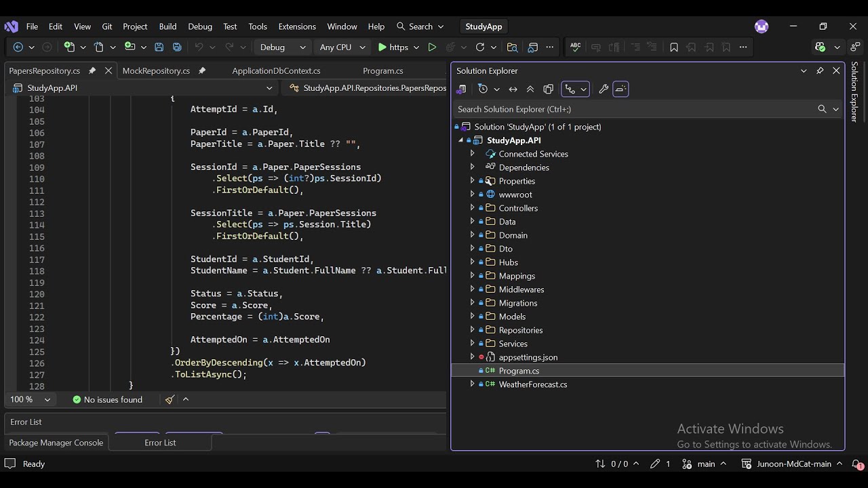Open the main branch selector in status bar
The height and width of the screenshot is (488, 868).
click(x=703, y=464)
